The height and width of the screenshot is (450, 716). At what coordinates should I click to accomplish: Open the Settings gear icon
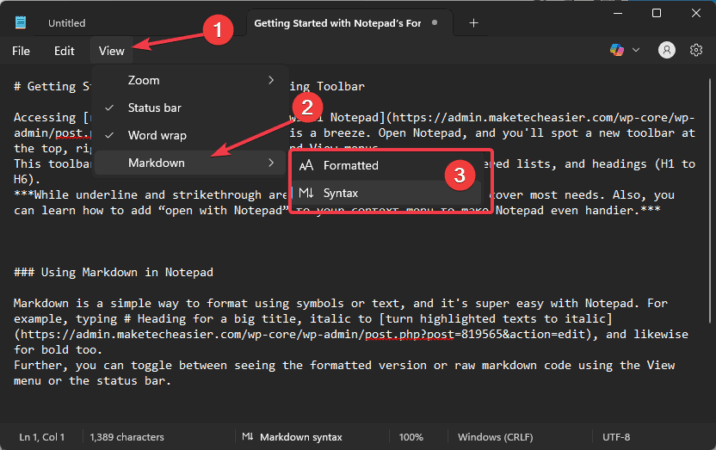[x=696, y=50]
